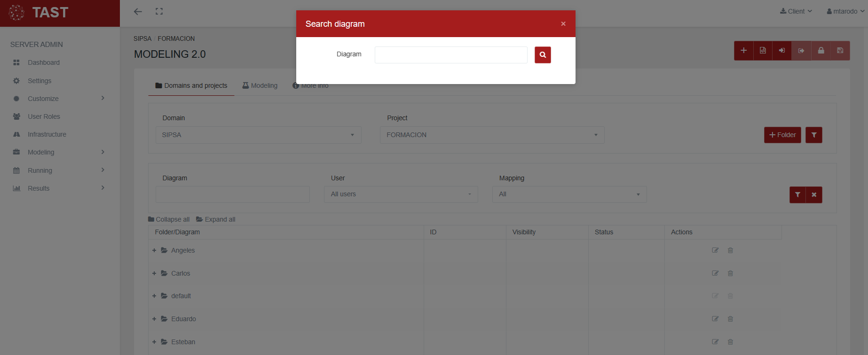Click the code file toolbar icon
The height and width of the screenshot is (355, 868).
coord(763,51)
